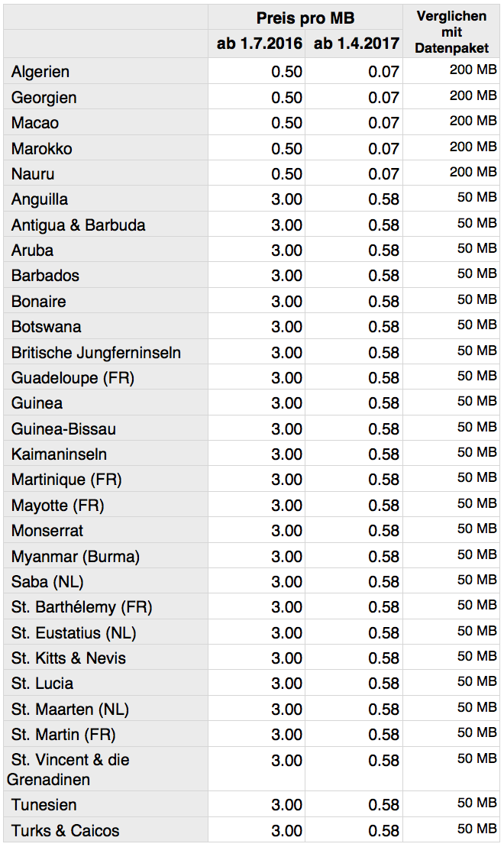Select Nauru's 200 MB data package cell

(x=473, y=173)
